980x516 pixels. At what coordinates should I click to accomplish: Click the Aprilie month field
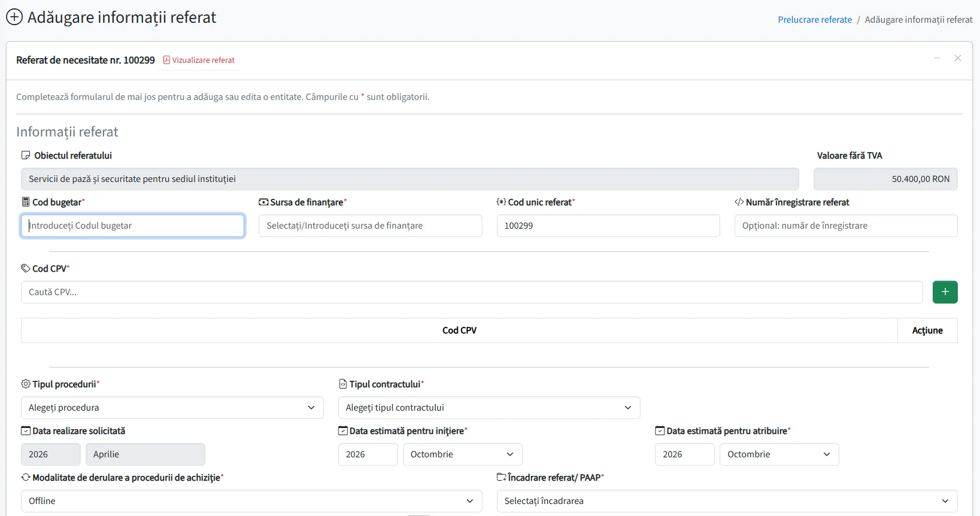point(145,454)
